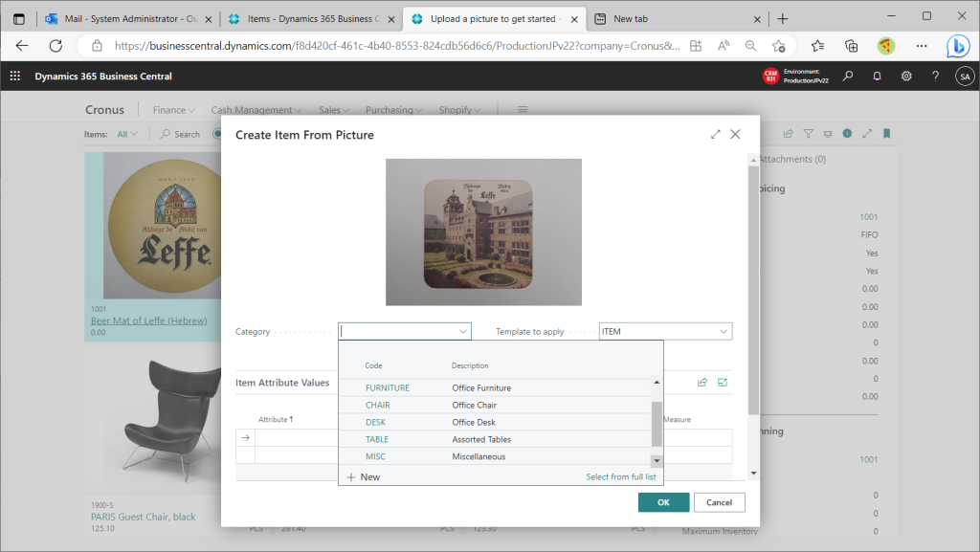Click the zoom out magnifier in the address bar
The height and width of the screenshot is (552, 980).
[750, 46]
